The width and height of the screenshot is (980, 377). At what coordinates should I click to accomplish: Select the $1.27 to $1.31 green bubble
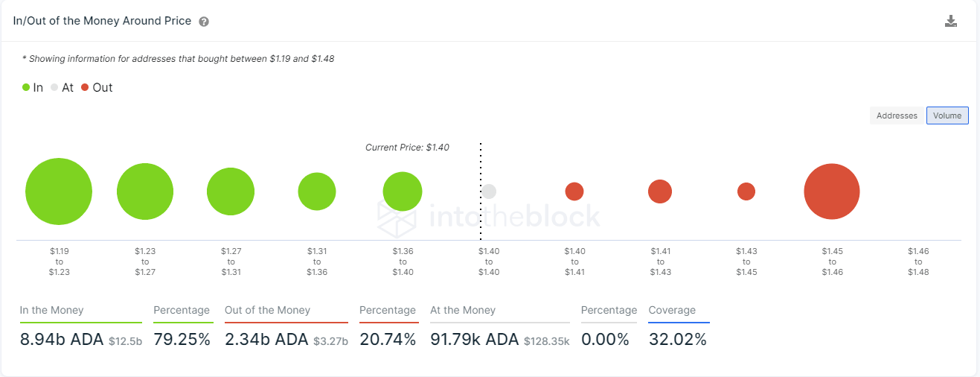pos(231,191)
